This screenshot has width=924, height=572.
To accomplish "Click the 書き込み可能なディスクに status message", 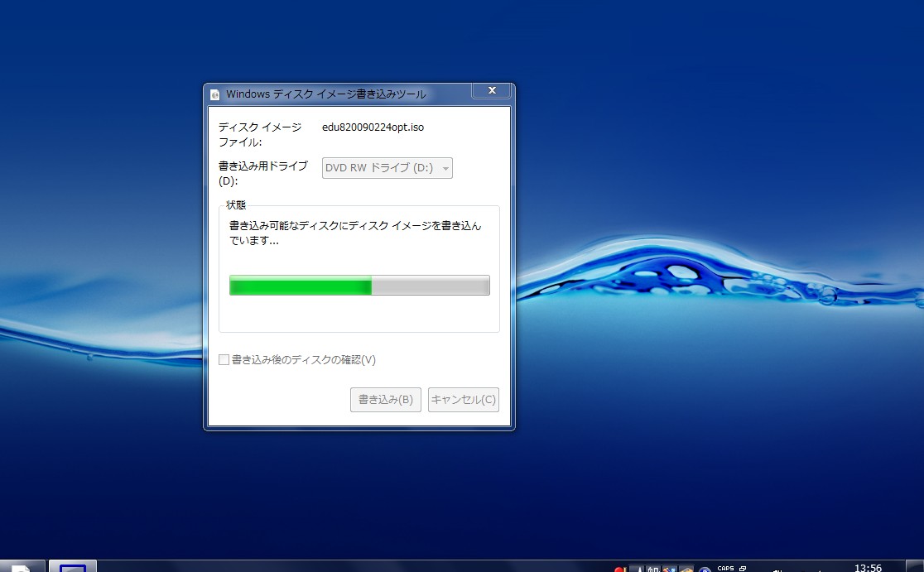I will click(355, 233).
